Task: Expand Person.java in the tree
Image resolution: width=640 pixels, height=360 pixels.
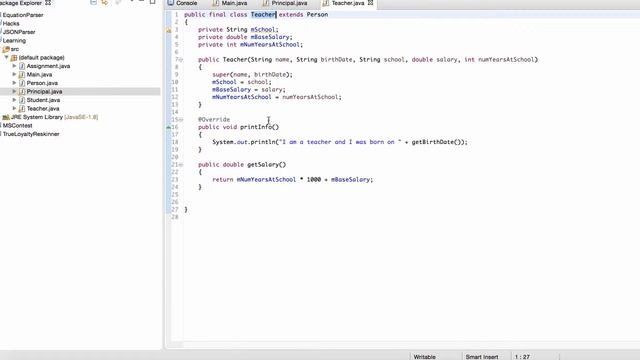Action: point(14,83)
